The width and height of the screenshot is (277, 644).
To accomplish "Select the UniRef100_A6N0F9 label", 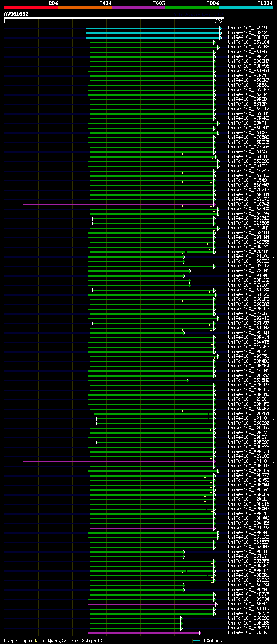I will 249,494.
